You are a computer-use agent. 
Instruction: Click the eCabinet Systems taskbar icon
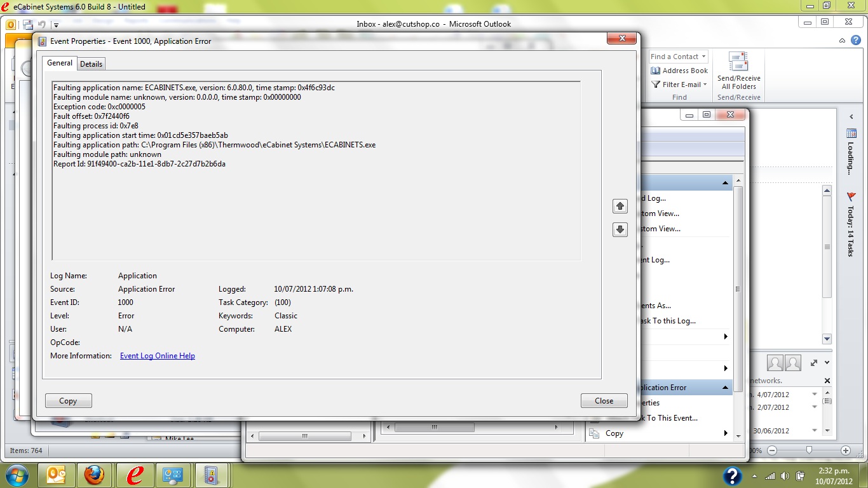click(x=135, y=475)
